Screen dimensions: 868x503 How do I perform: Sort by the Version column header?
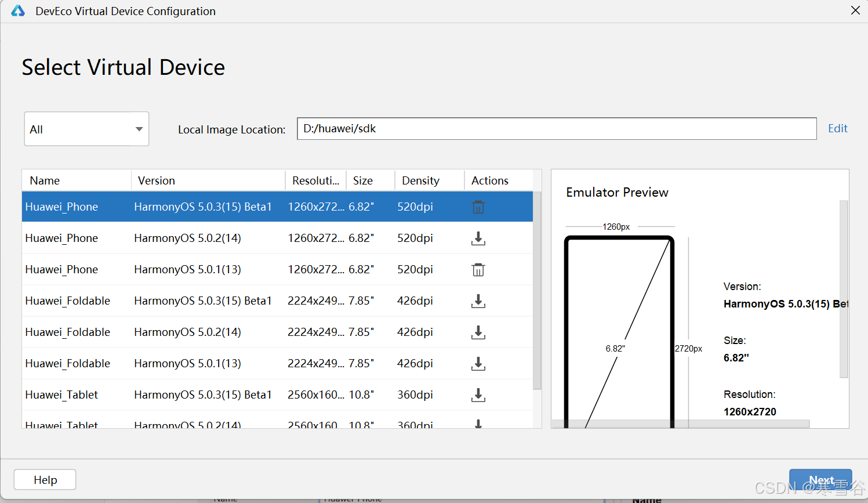pyautogui.click(x=208, y=180)
